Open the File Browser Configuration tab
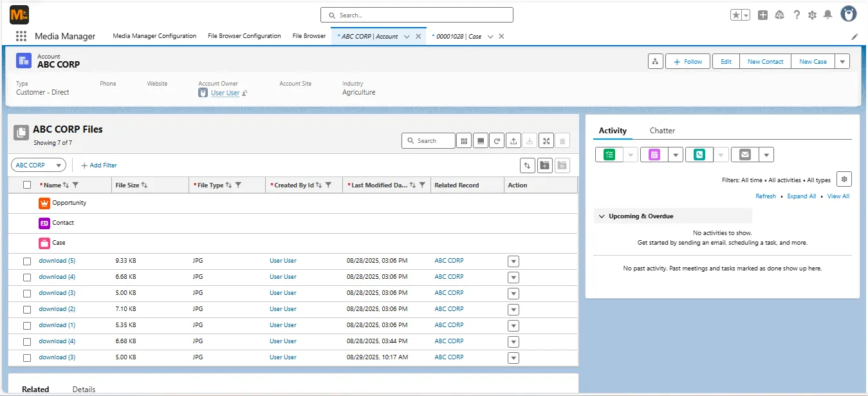Screen dimensions: 868x396 pos(245,36)
